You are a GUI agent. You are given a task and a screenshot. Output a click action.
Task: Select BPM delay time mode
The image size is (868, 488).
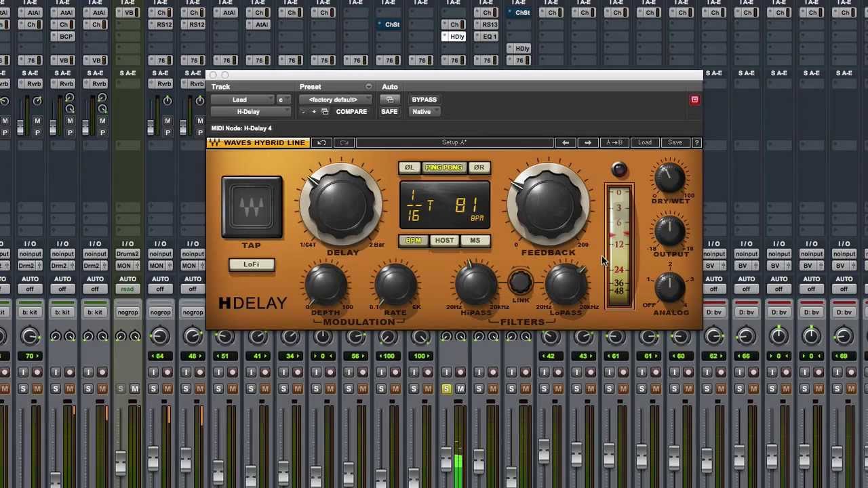[x=413, y=241]
